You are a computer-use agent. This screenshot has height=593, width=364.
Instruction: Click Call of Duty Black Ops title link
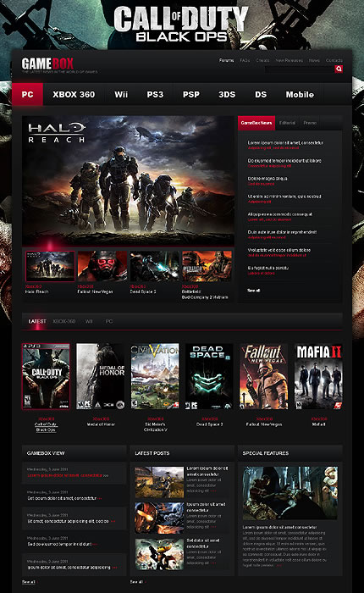tap(46, 427)
